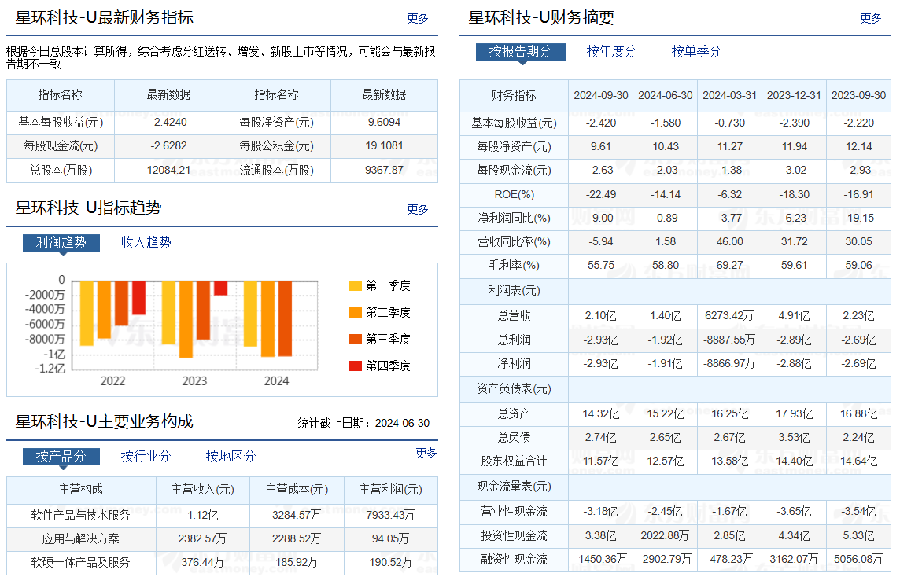Click the 毛利率(%) row label
Viewport: 900px width, 588px height.
[x=515, y=265]
